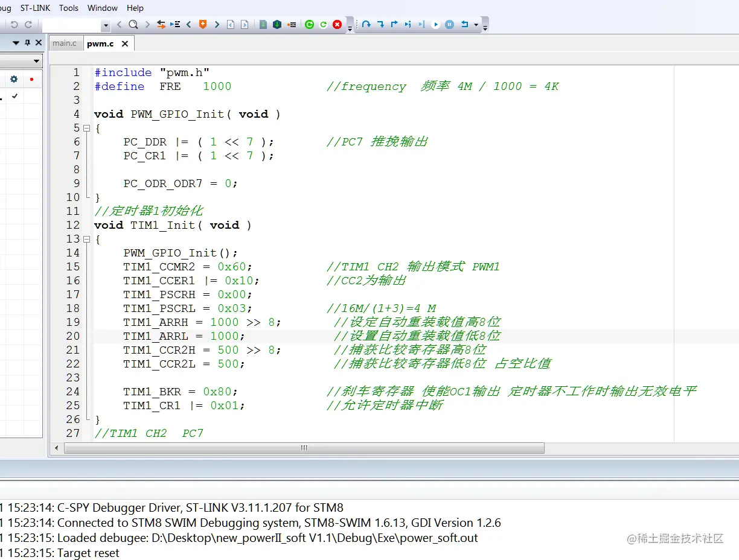The image size is (739, 560).
Task: Open the dropdown arrow next to Reset
Action: pyautogui.click(x=476, y=25)
